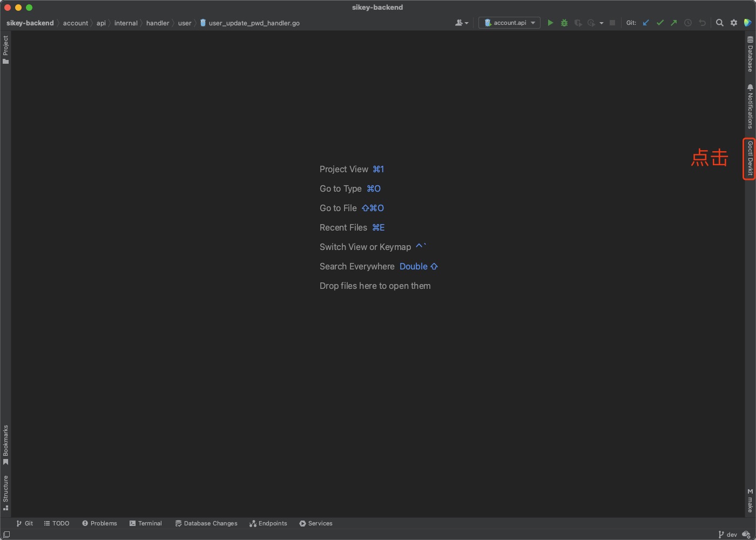The height and width of the screenshot is (540, 756).
Task: Click the Go to Type hint
Action: point(341,188)
